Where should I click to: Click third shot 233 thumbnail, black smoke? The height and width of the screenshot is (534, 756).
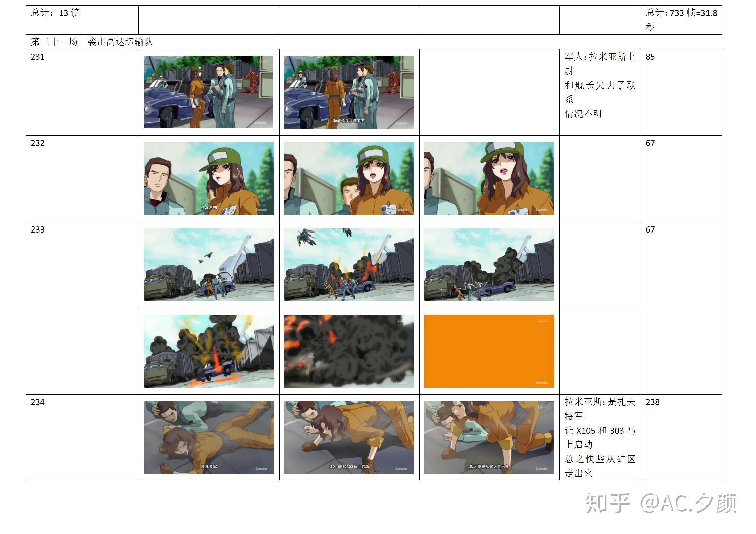pos(489,265)
